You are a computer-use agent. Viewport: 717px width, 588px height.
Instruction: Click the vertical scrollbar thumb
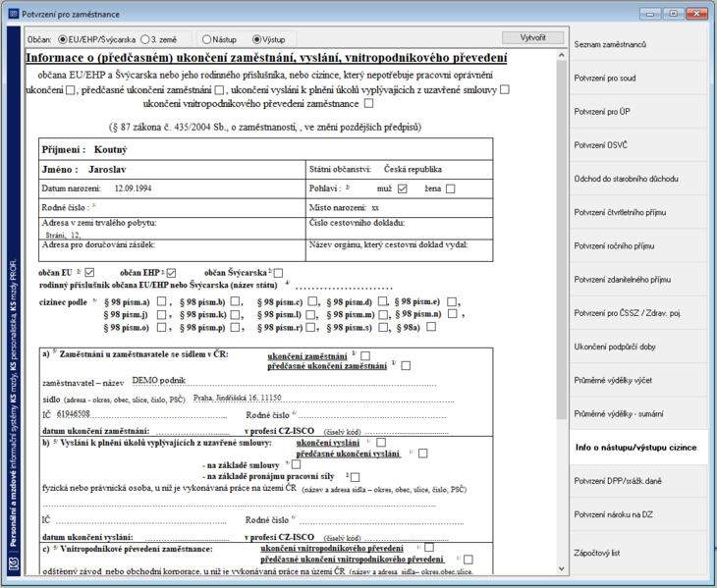click(562, 240)
